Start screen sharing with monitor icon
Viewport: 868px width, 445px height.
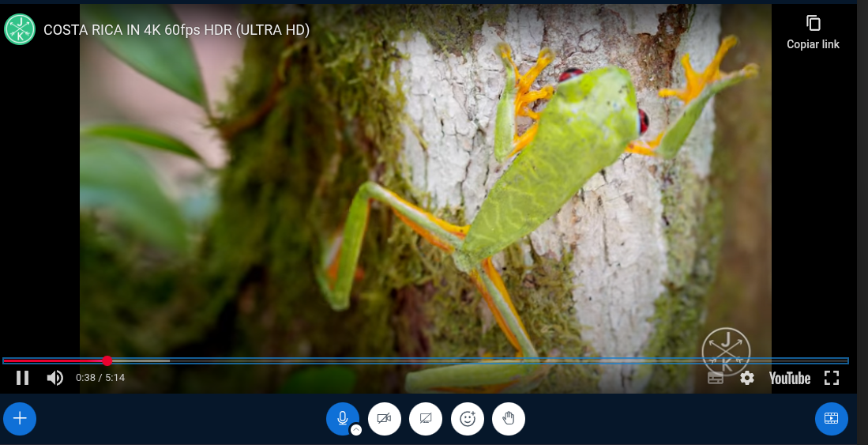point(426,419)
